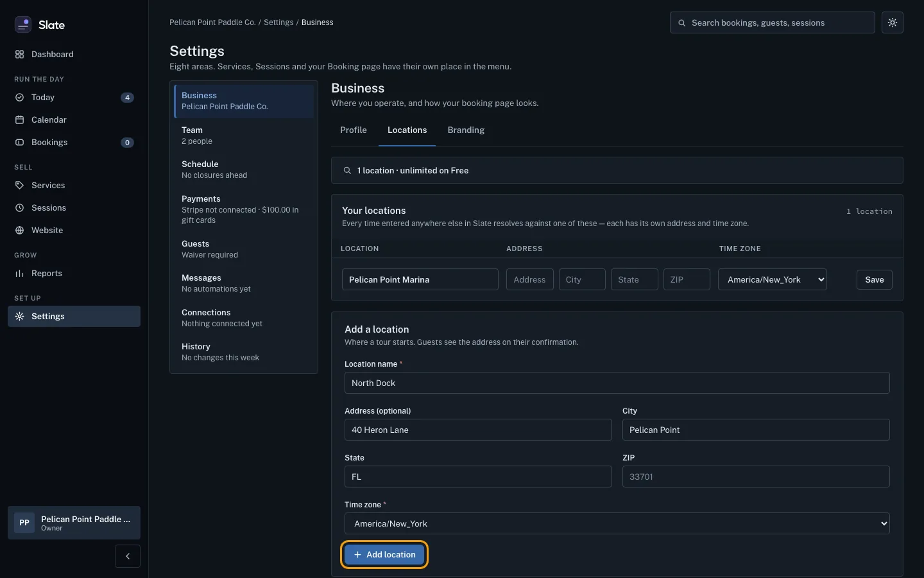This screenshot has width=924, height=578.
Task: Click the ZIP box in the Marina row
Action: click(x=687, y=279)
